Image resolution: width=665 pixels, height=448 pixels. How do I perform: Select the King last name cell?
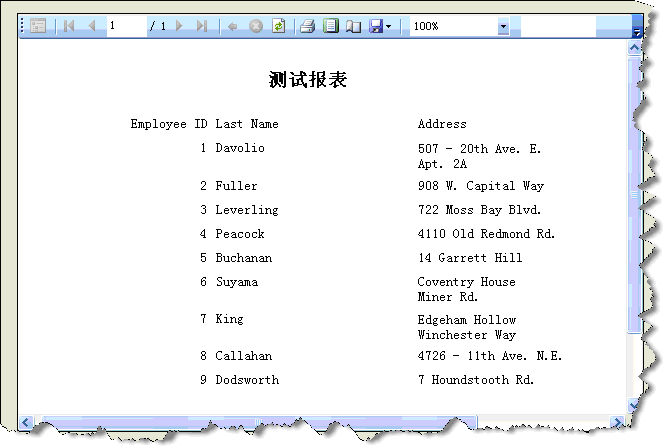(x=229, y=319)
